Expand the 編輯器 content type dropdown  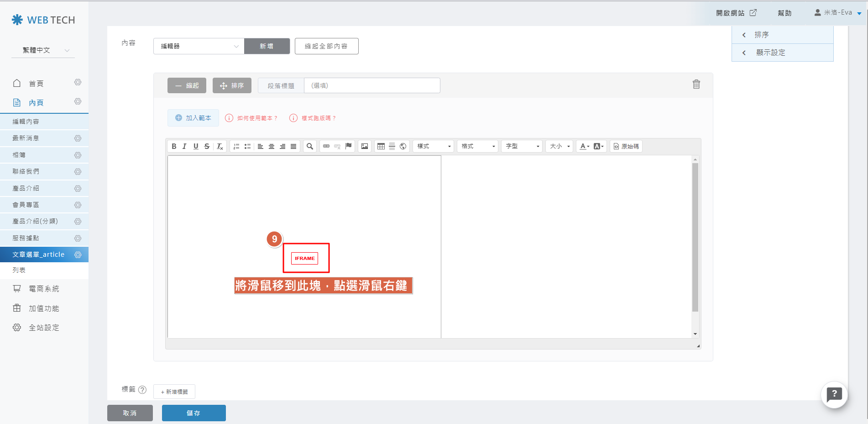click(199, 46)
